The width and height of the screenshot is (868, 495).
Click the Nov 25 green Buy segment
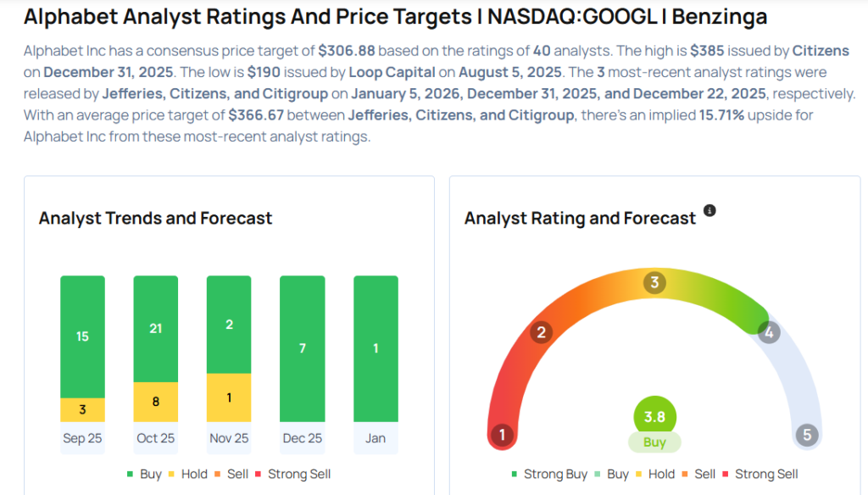point(229,325)
